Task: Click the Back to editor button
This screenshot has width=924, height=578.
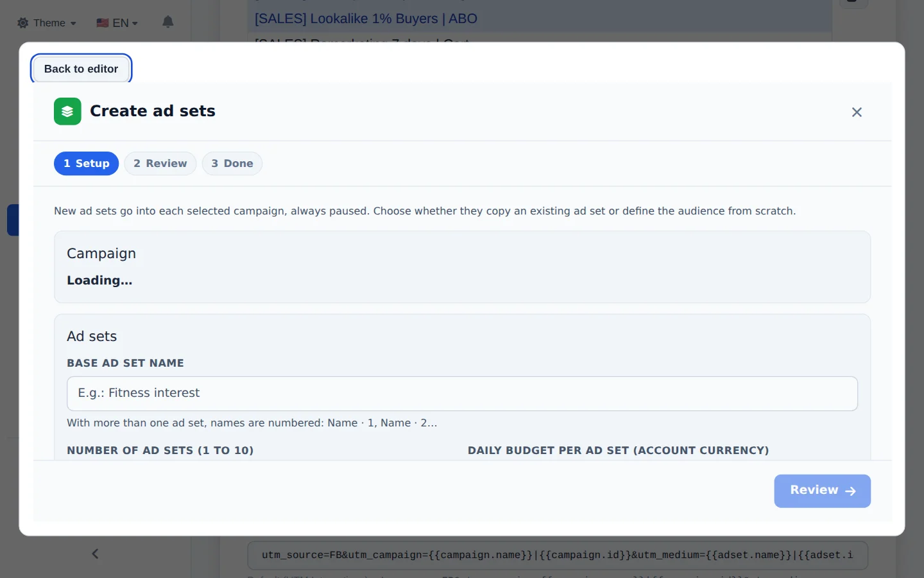Action: [x=81, y=69]
